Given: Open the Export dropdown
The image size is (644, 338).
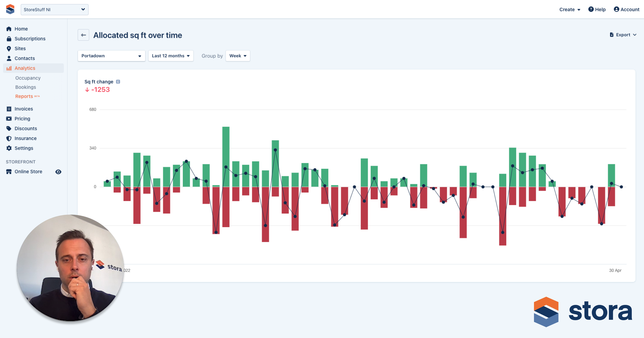Looking at the screenshot, I should point(623,35).
